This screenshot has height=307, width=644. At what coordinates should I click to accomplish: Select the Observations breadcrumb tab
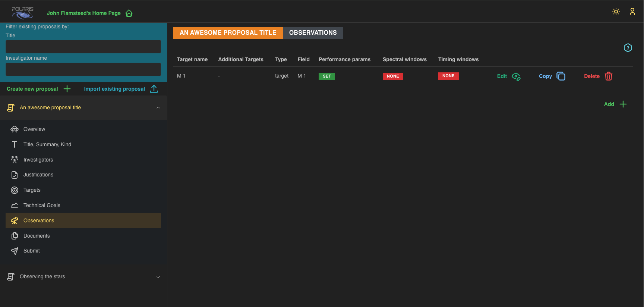tap(313, 33)
